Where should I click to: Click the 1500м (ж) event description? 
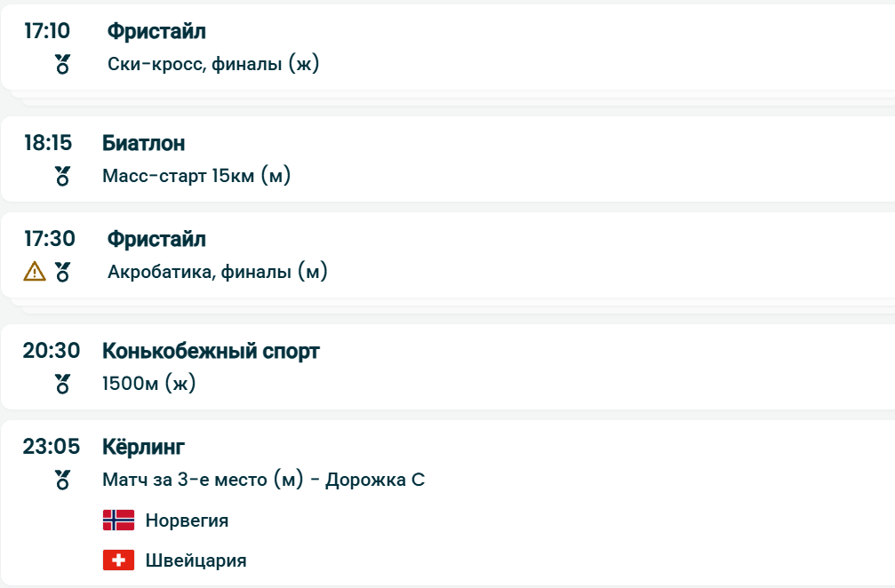pos(149,384)
